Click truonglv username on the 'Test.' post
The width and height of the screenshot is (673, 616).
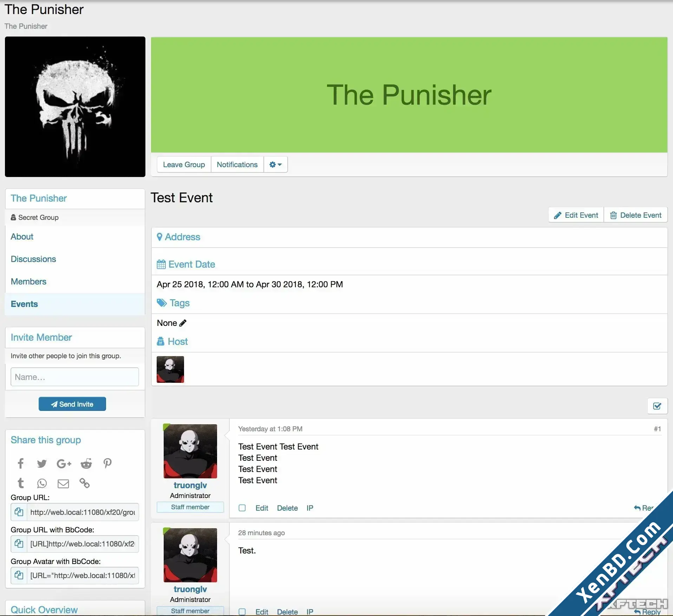point(190,589)
